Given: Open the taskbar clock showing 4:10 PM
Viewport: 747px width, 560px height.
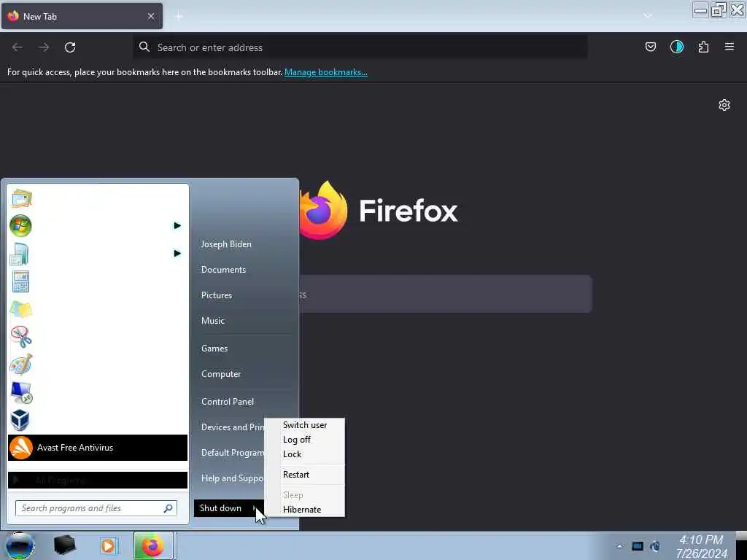Looking at the screenshot, I should click(x=701, y=547).
